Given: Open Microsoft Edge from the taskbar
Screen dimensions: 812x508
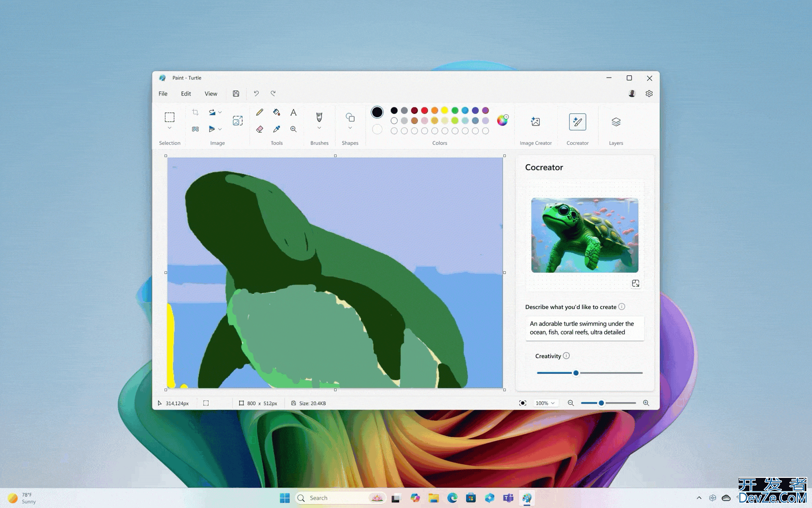Looking at the screenshot, I should [452, 498].
